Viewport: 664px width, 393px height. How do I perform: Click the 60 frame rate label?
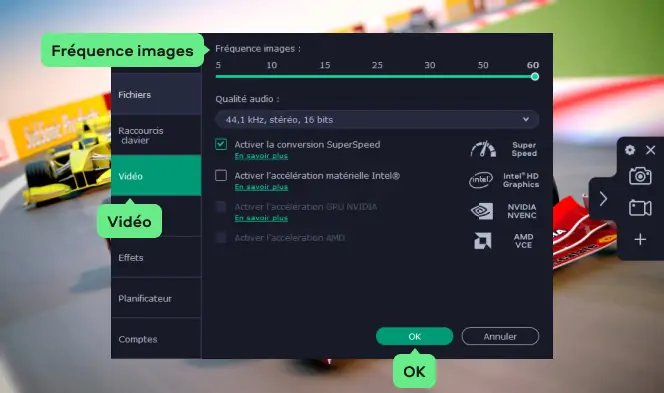533,65
